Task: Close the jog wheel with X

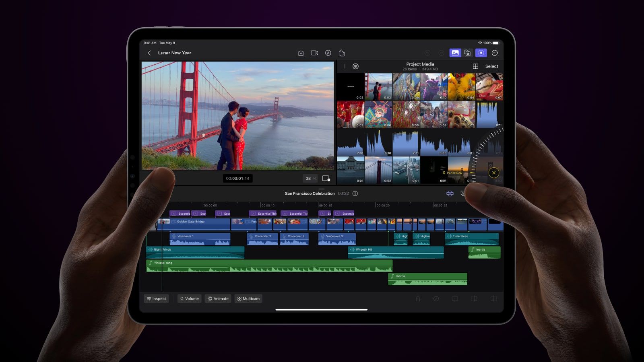Action: [x=494, y=173]
